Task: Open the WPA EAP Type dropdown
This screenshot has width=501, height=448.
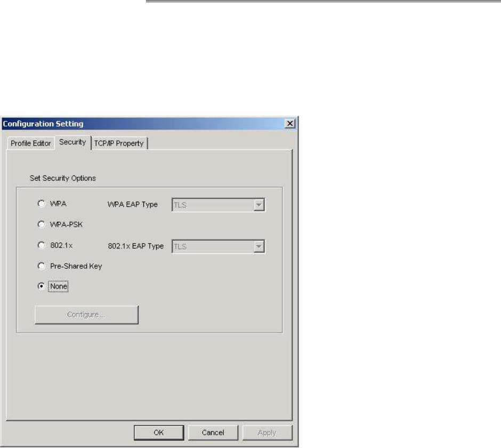Action: point(218,205)
